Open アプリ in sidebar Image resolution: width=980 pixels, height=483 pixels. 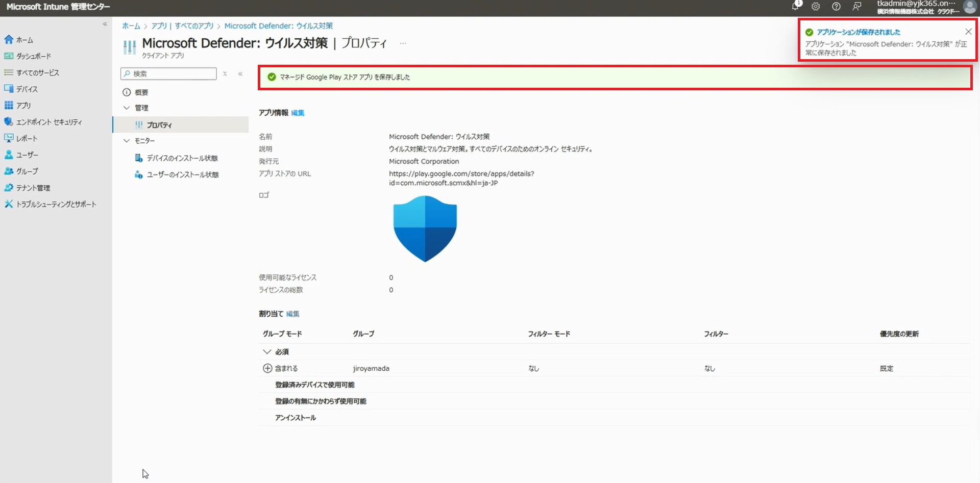click(x=23, y=105)
